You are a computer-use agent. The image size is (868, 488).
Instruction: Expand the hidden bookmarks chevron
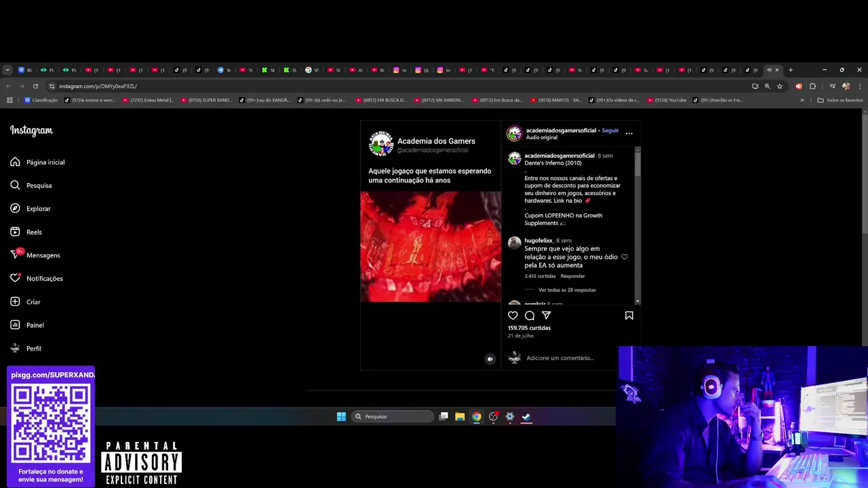pyautogui.click(x=802, y=100)
